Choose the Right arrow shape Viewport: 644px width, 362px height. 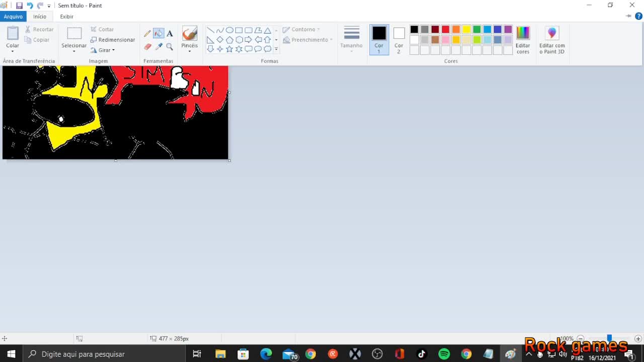coord(249,40)
